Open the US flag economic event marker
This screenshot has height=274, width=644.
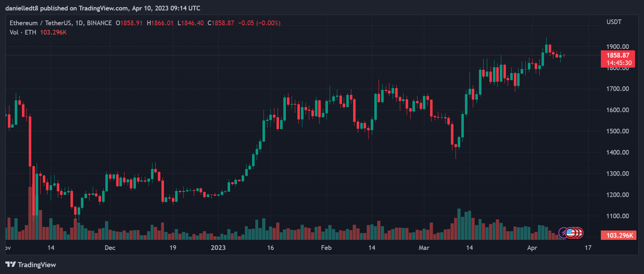pyautogui.click(x=570, y=233)
